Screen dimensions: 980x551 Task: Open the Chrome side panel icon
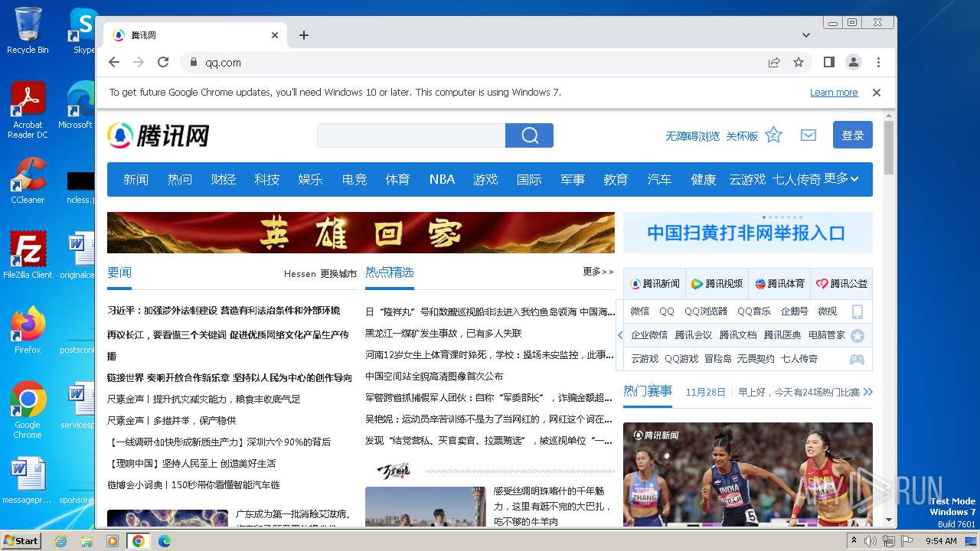pos(828,62)
